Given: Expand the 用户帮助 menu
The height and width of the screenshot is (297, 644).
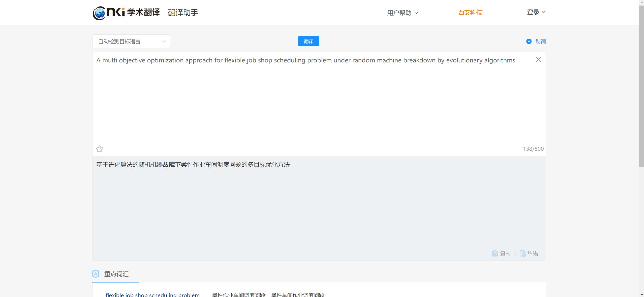Looking at the screenshot, I should coord(403,13).
